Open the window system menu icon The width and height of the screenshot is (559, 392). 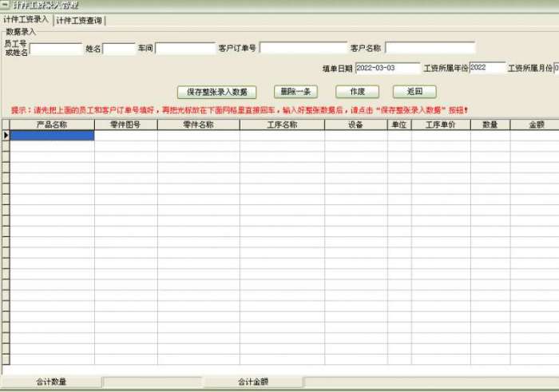5,5
